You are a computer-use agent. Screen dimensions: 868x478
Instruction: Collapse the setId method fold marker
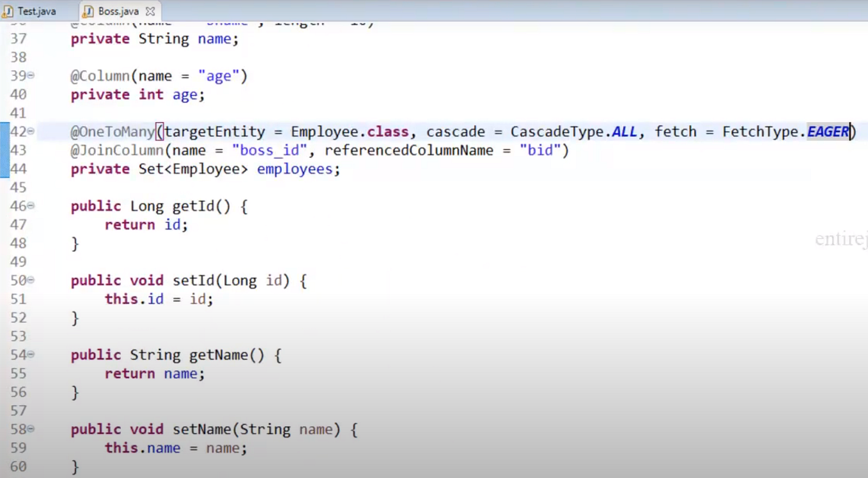(x=29, y=280)
